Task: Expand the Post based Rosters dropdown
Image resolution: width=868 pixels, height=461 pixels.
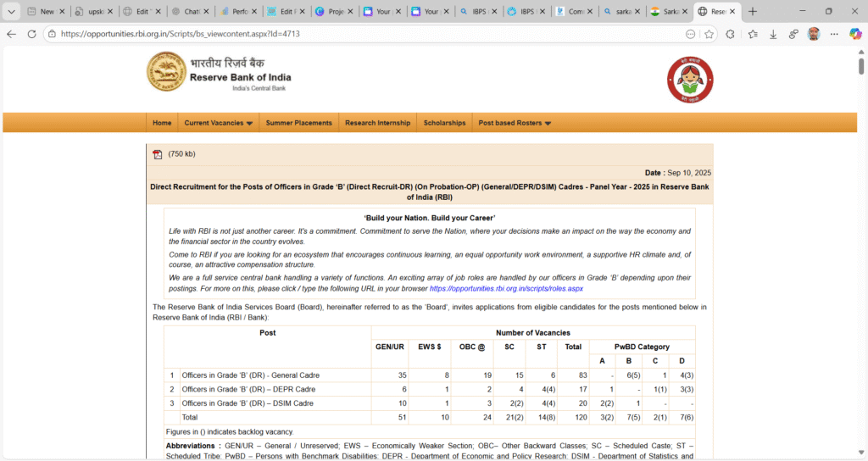Action: (x=515, y=123)
